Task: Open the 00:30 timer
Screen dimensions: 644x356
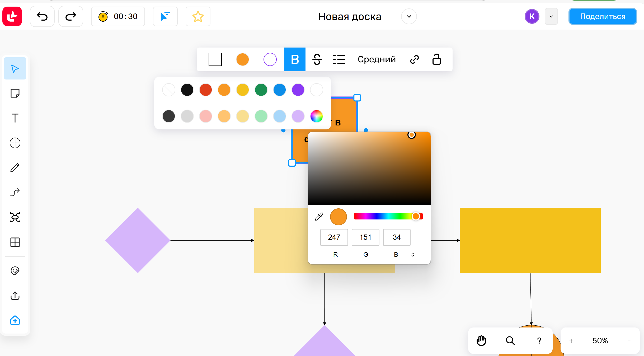Action: click(118, 16)
